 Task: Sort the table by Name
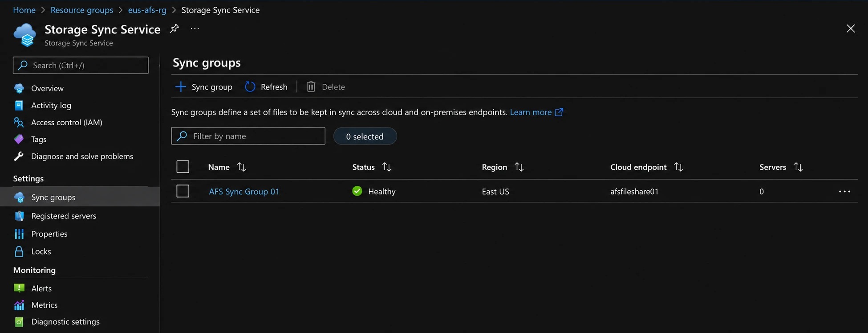coord(242,167)
